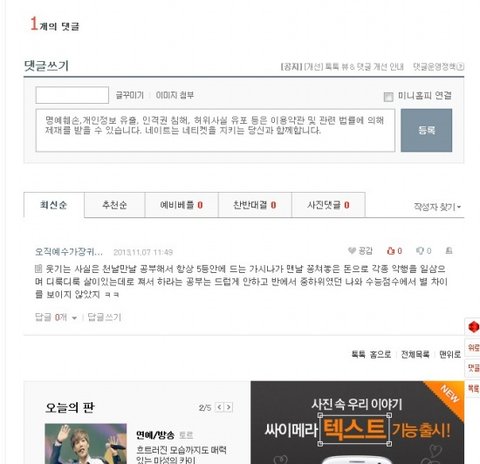Enable the 미니홈피 연결 checkbox
Viewport: 480px width, 464px height.
pyautogui.click(x=388, y=97)
